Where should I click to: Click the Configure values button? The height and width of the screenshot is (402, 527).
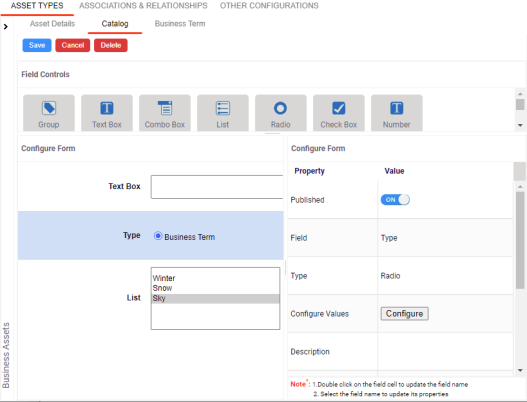(404, 314)
